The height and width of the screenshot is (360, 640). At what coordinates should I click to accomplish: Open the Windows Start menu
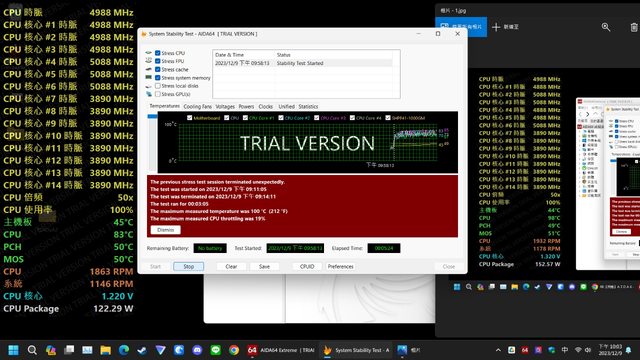click(13, 350)
